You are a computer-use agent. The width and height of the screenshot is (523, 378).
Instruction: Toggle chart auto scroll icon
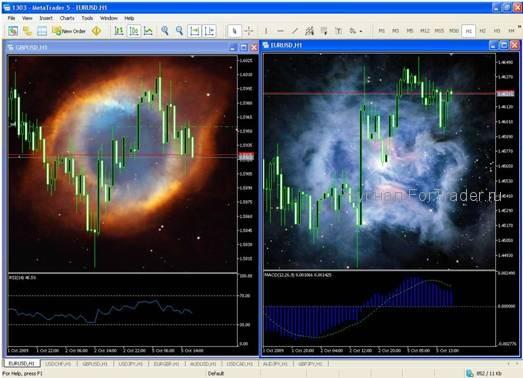(x=194, y=31)
